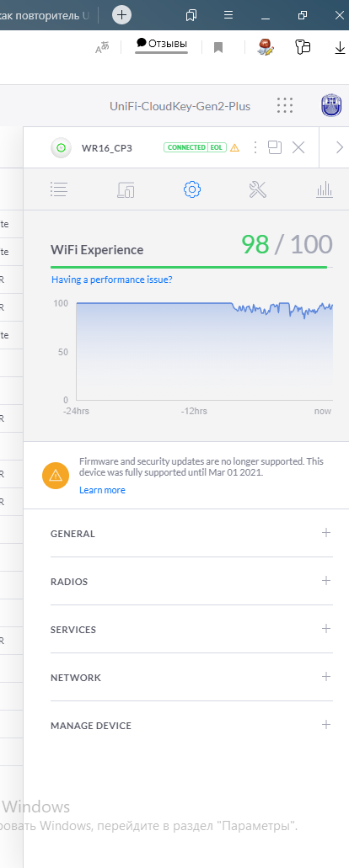The image size is (349, 868).
Task: Expand the MANAGE DEVICE section
Action: tap(191, 725)
